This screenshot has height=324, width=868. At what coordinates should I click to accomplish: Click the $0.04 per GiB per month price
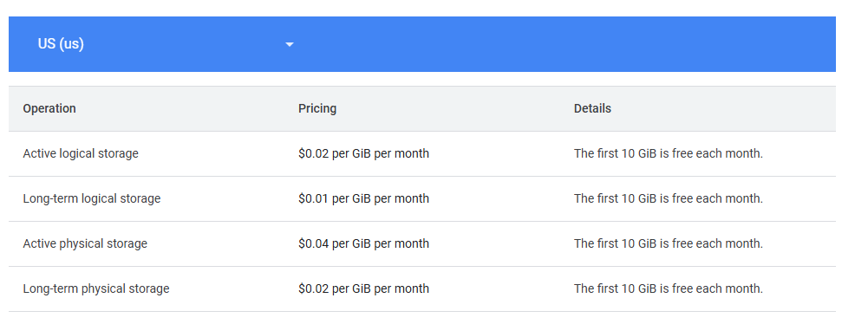point(363,243)
